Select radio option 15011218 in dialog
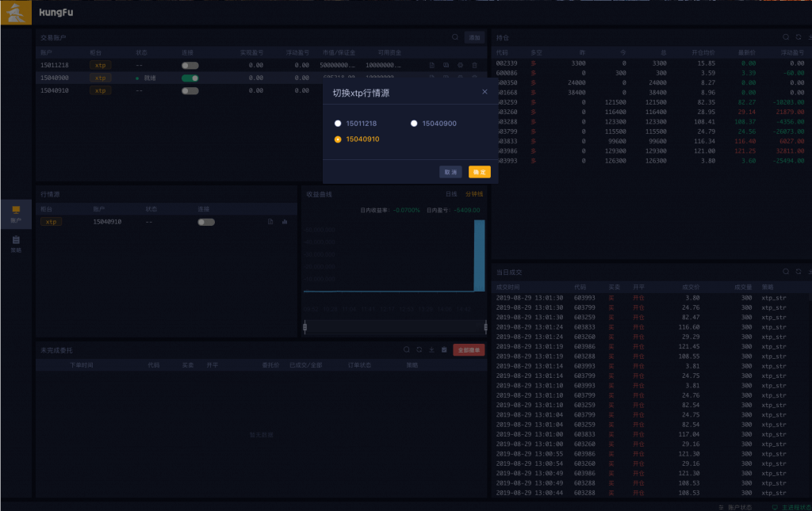The height and width of the screenshot is (511, 812). (338, 124)
